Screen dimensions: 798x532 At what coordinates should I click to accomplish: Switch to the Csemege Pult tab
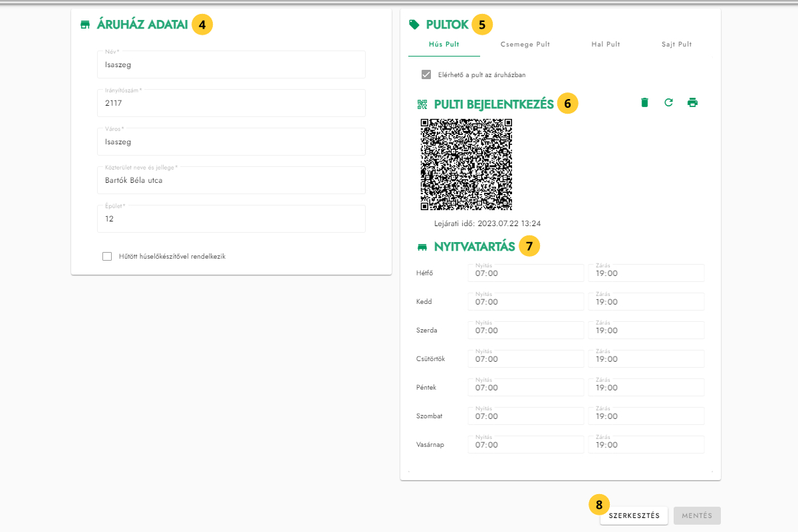pyautogui.click(x=525, y=45)
